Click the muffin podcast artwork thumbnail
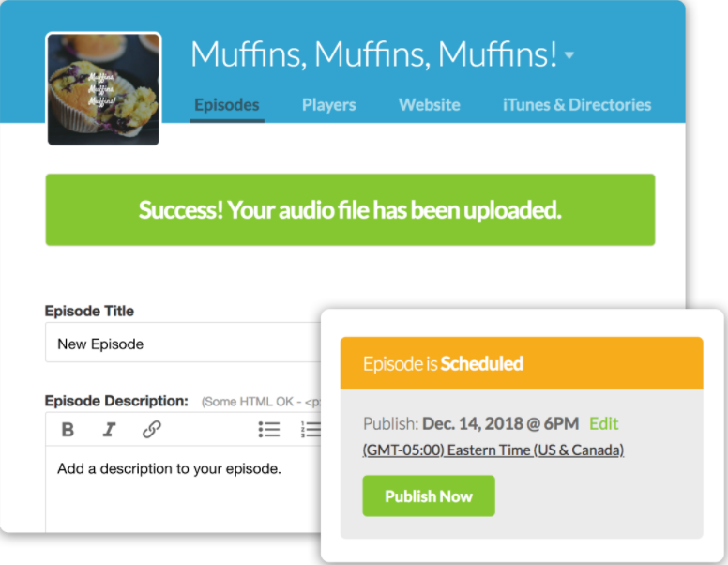This screenshot has height=565, width=728. pos(103,89)
